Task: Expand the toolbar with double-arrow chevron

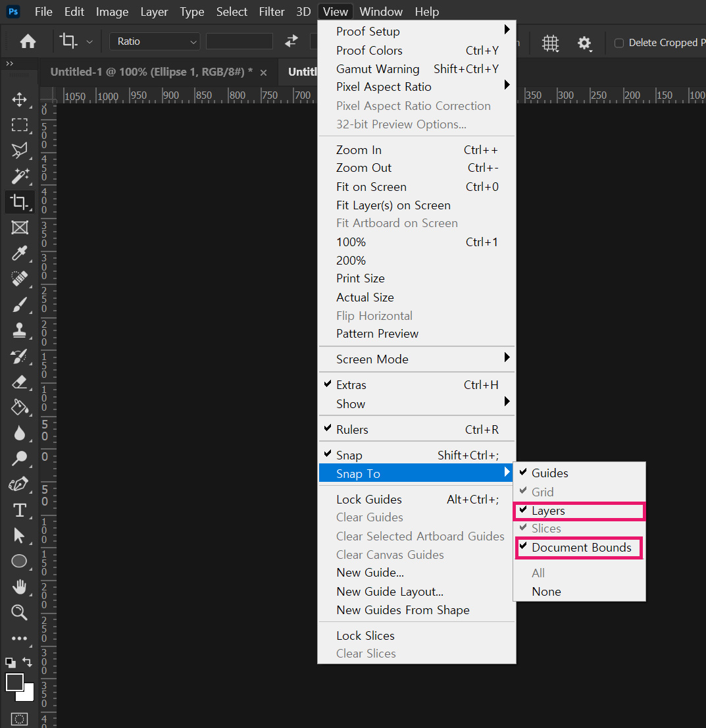Action: click(10, 64)
